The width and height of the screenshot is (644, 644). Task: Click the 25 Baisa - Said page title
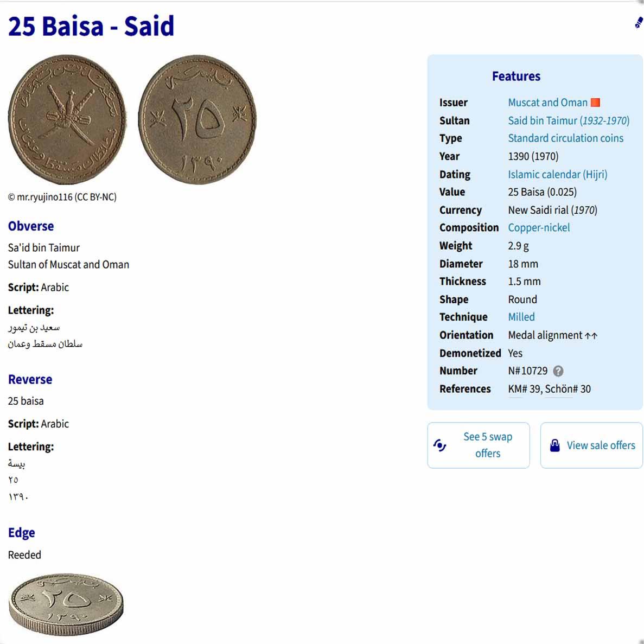coord(91,26)
